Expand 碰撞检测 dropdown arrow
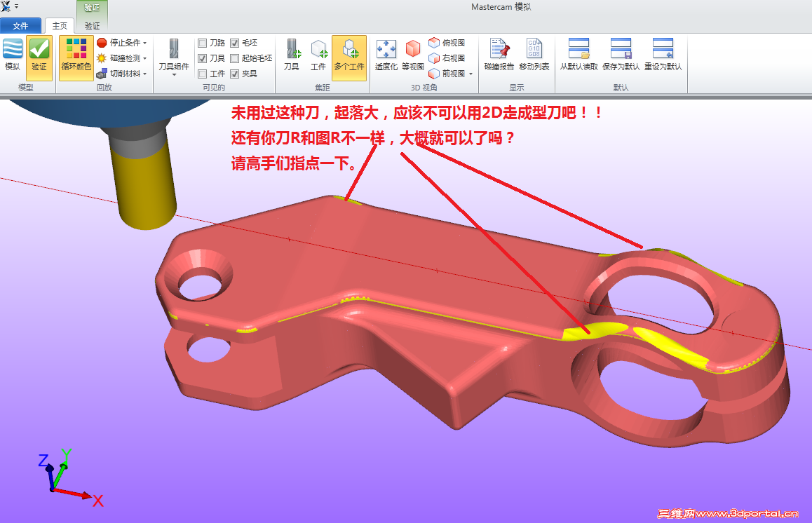Viewport: 812px width, 523px height. [x=145, y=58]
